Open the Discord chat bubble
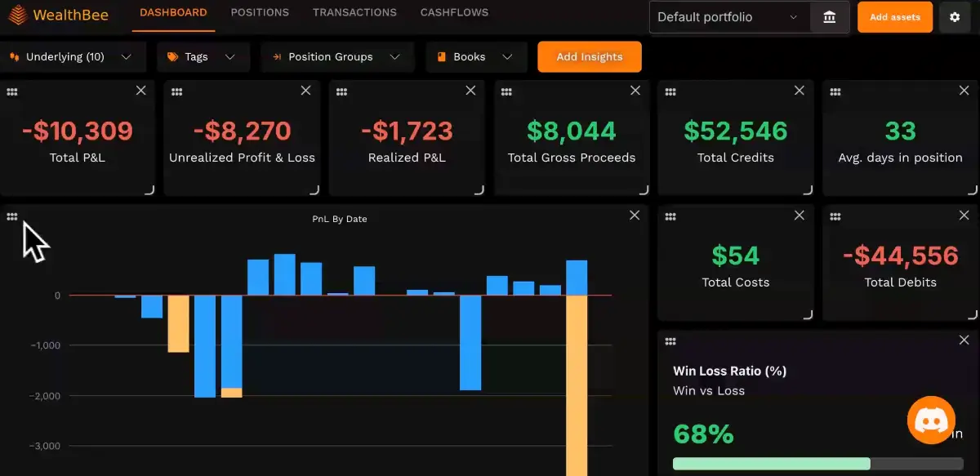 point(931,420)
